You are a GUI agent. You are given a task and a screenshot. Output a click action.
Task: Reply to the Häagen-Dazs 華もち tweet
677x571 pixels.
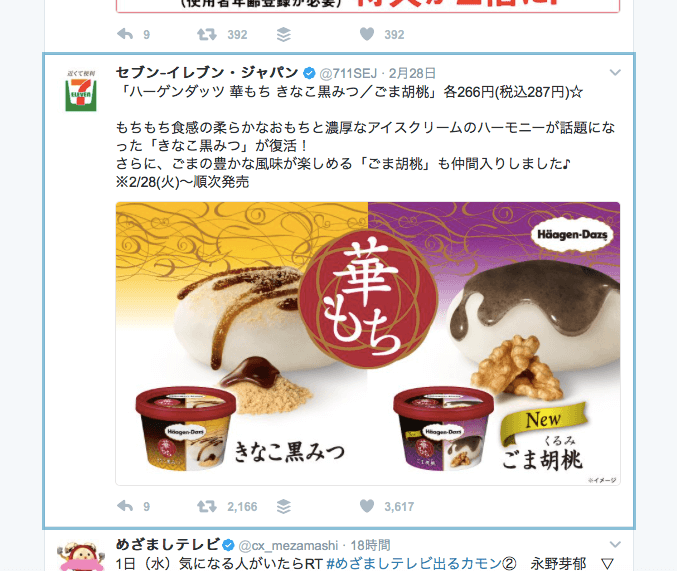(125, 506)
